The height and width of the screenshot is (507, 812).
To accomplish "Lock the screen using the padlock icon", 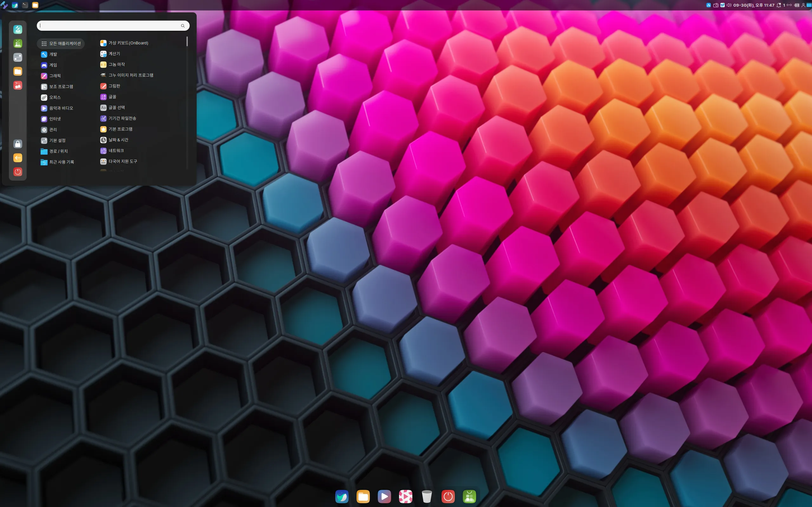I will click(17, 144).
